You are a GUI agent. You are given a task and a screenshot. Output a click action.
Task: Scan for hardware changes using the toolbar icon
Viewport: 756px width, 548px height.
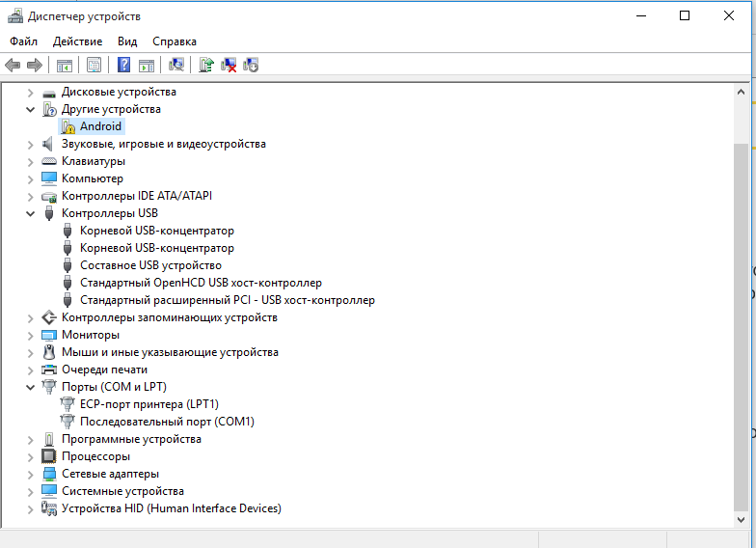pyautogui.click(x=176, y=65)
